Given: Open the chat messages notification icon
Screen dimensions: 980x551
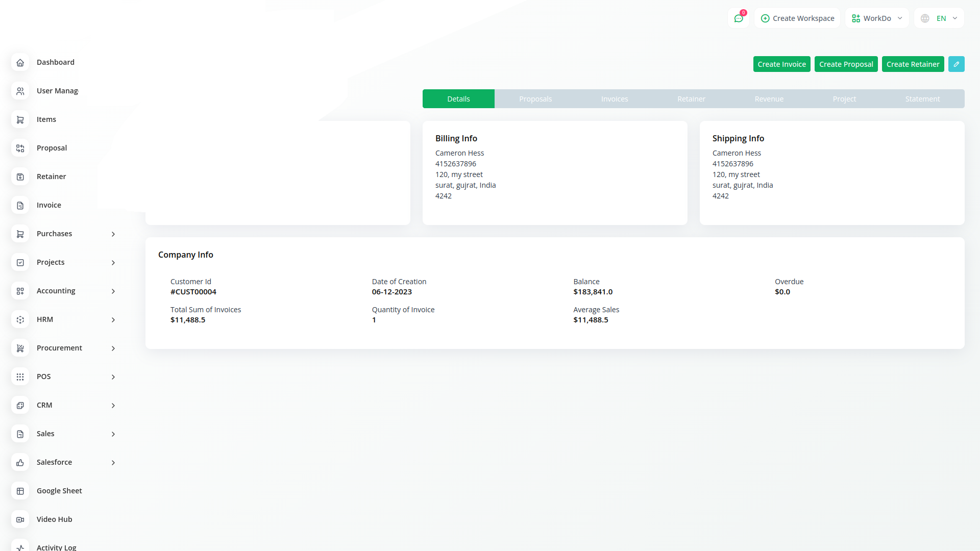Looking at the screenshot, I should click(739, 18).
